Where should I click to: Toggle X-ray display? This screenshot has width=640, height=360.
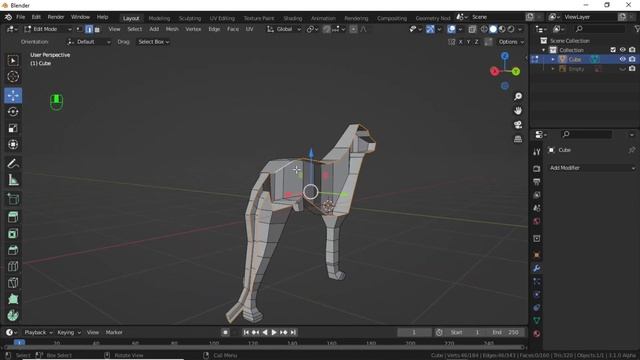pos(472,29)
